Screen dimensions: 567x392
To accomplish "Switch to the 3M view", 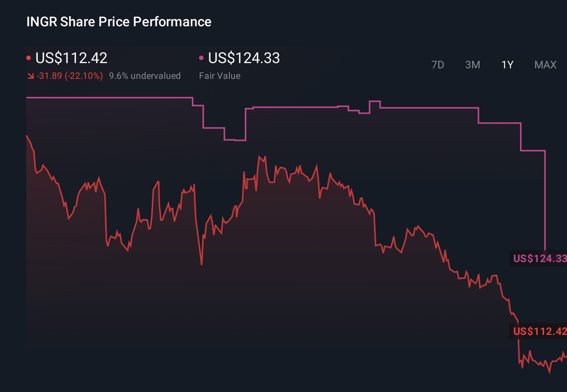I will point(472,65).
